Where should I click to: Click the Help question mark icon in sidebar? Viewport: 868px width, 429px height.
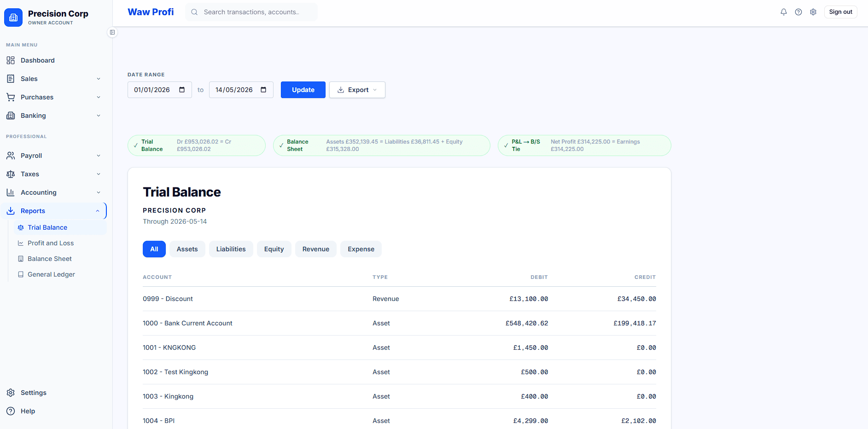(x=11, y=411)
